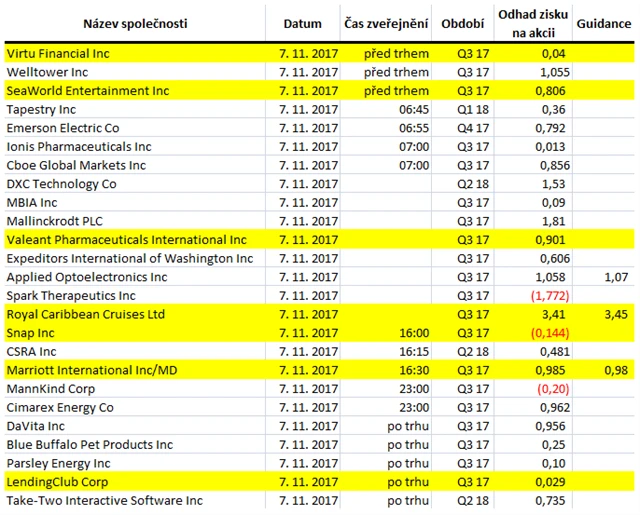Click the 'Odhad zisku na akcii' header

tap(533, 24)
